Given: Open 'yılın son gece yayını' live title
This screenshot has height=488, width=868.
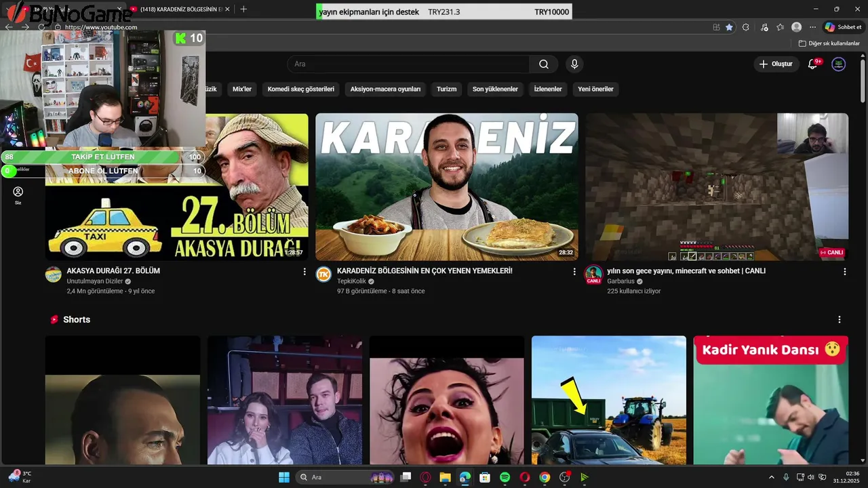Looking at the screenshot, I should point(686,270).
